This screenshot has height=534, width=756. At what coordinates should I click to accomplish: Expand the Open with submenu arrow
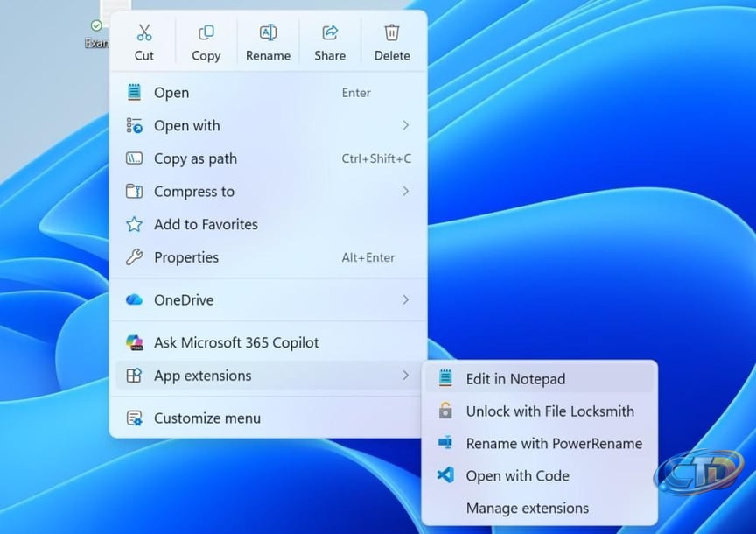405,125
